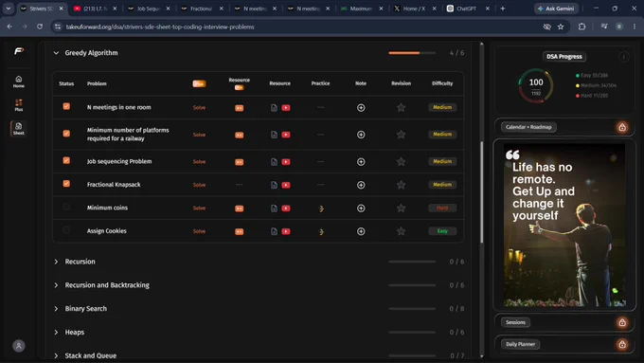Star Minimum coins for revision
Image resolution: width=644 pixels, height=363 pixels.
click(x=401, y=208)
